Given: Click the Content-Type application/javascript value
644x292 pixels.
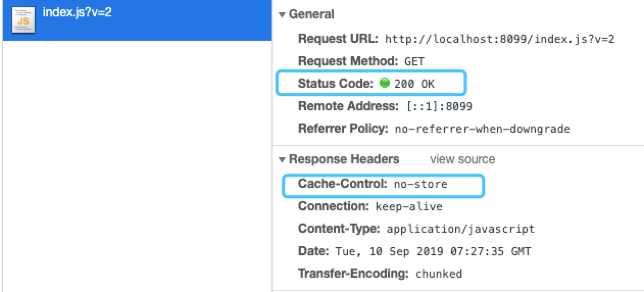Looking at the screenshot, I should coord(461,229).
